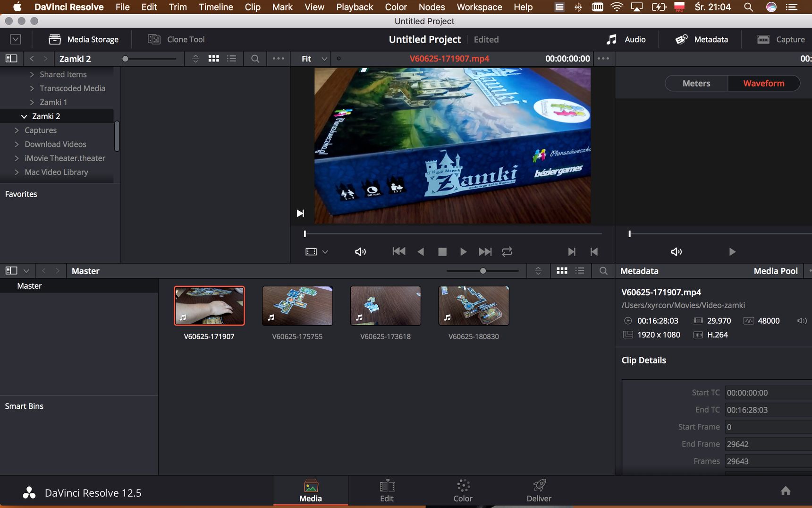Play audio in the audio panel
This screenshot has width=812, height=508.
click(732, 252)
